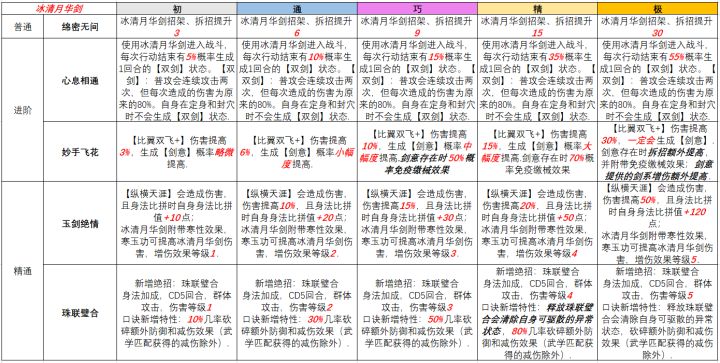Select the skill name 玉剑绝情
The height and width of the screenshot is (363, 720).
coord(79,223)
